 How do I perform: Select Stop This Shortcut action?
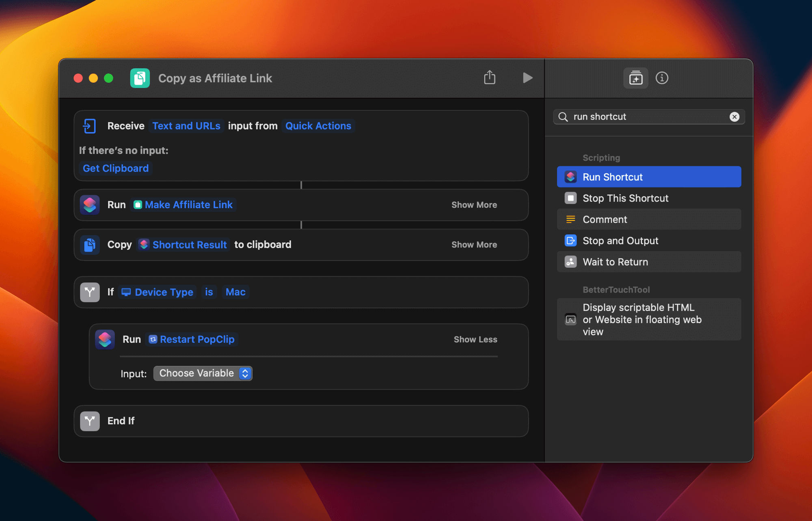click(625, 198)
